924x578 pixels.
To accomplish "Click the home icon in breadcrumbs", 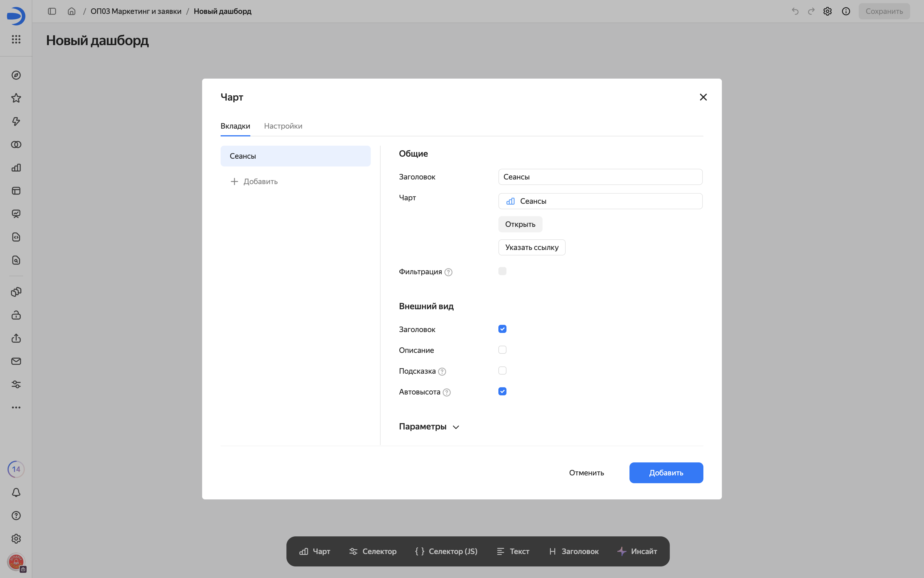I will [x=71, y=12].
